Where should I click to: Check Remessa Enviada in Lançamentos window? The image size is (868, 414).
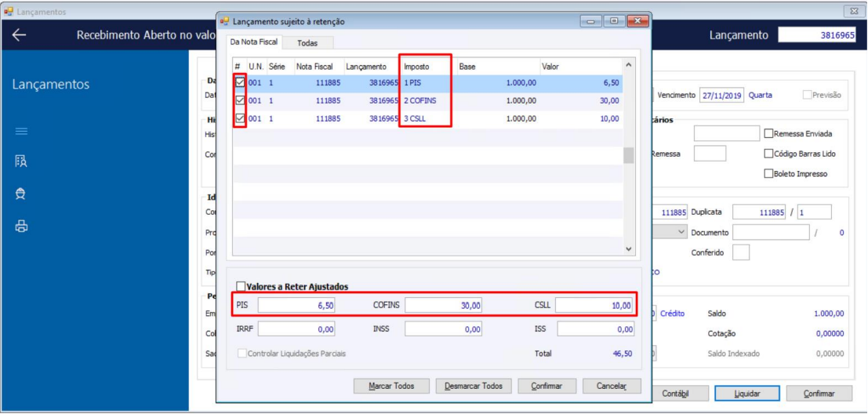(768, 133)
